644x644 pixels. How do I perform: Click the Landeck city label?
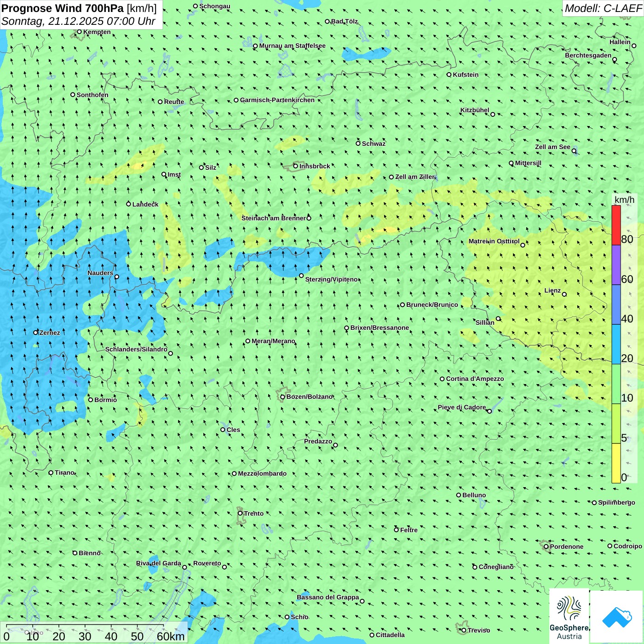click(145, 204)
